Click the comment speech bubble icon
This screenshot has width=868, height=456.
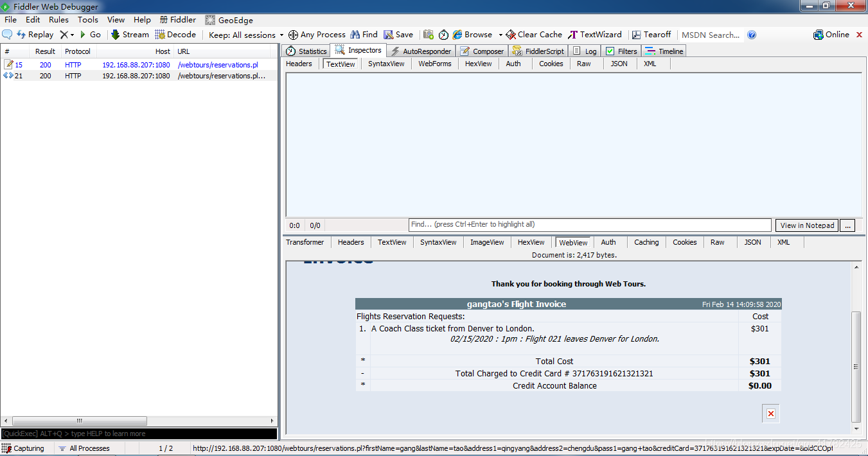pyautogui.click(x=7, y=35)
